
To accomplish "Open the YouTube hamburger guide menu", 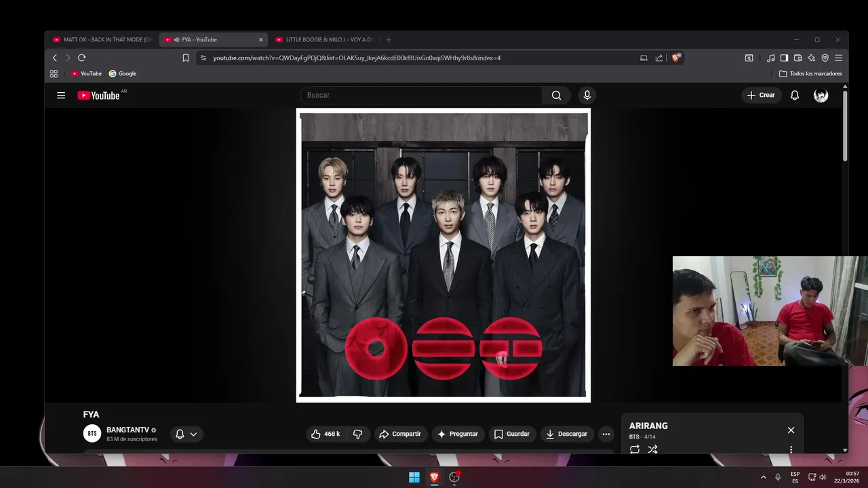I will 61,96.
